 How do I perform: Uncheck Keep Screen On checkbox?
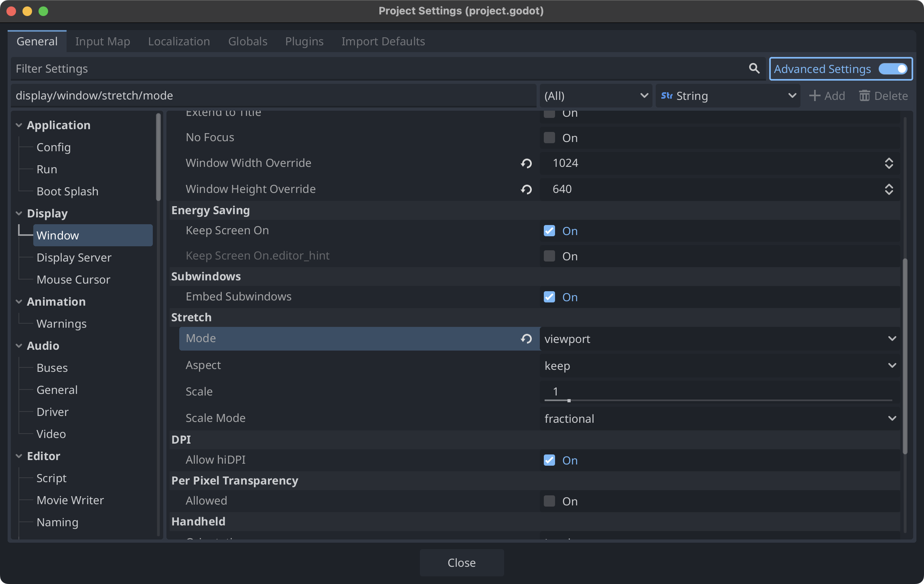point(549,231)
